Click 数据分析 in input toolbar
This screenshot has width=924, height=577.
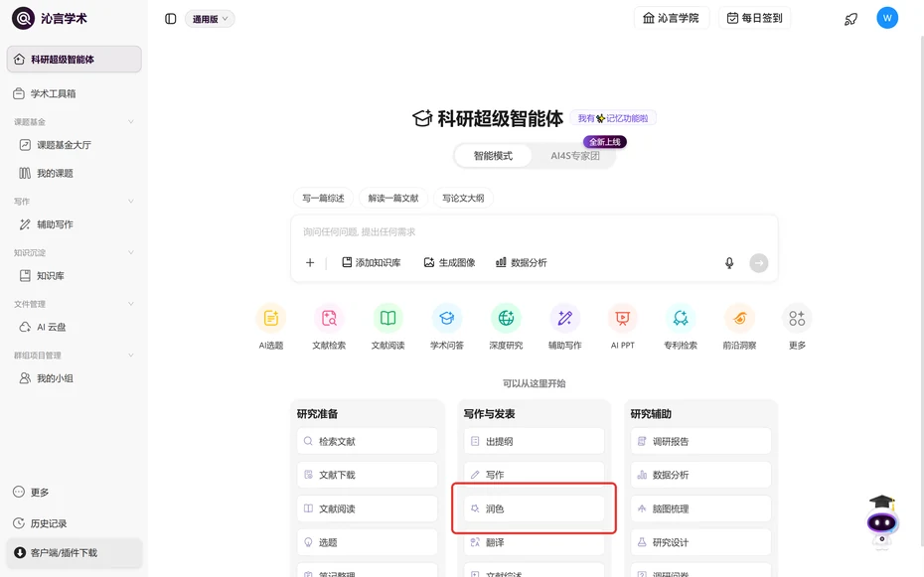[x=521, y=262]
